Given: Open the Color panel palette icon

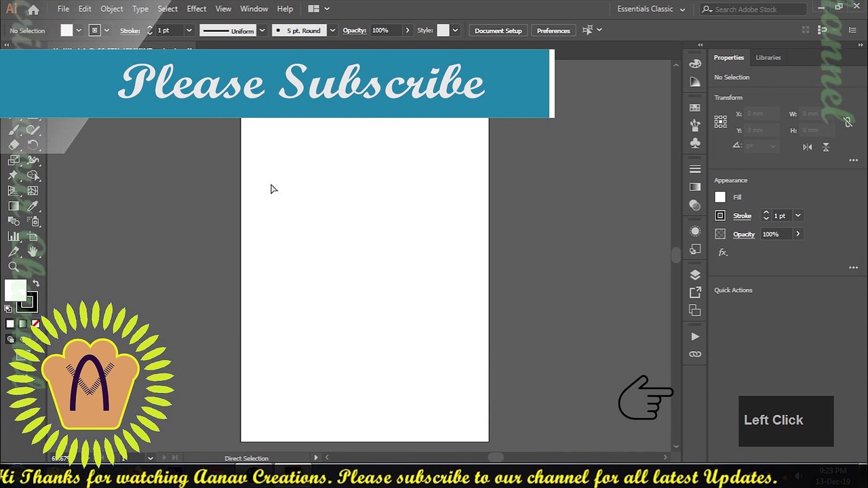Looking at the screenshot, I should (x=695, y=64).
